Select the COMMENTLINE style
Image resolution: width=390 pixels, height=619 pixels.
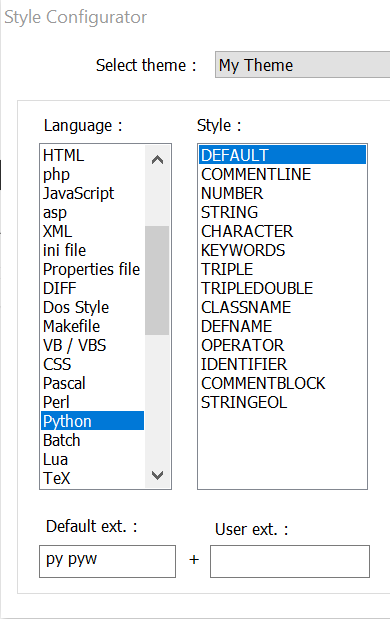pyautogui.click(x=282, y=174)
